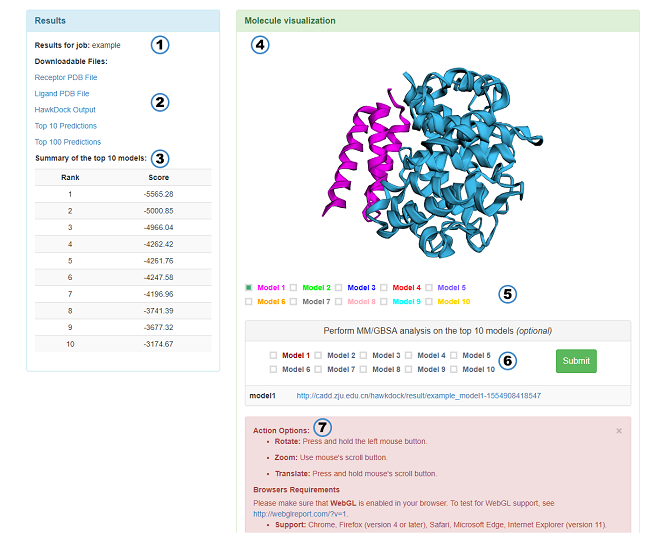Open the HawkDock Output link
Viewport: 670px width, 545px height.
(65, 109)
